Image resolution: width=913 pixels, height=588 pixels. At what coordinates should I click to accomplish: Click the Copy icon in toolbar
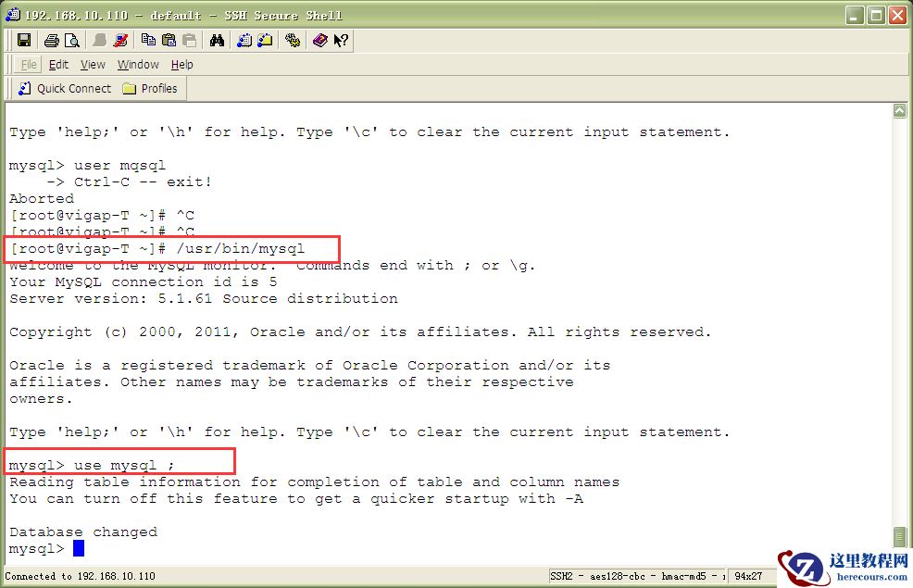point(148,40)
